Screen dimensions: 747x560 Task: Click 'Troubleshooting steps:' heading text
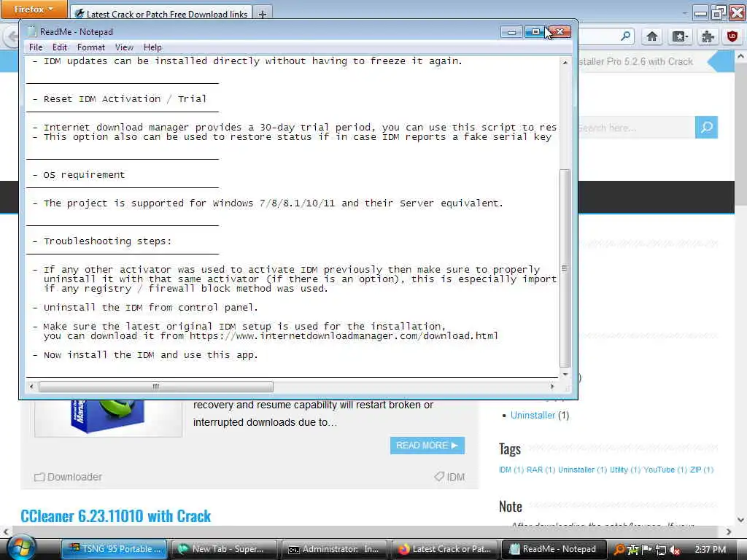(107, 241)
